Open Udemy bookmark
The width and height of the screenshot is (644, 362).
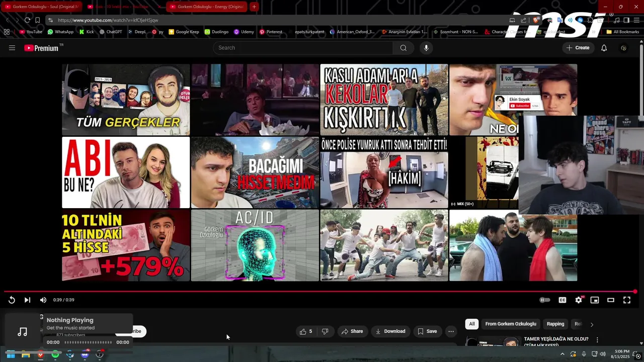click(244, 32)
